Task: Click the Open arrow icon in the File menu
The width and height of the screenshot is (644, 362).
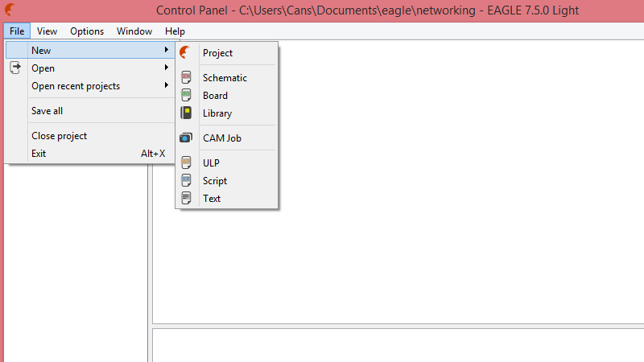Action: [15, 68]
